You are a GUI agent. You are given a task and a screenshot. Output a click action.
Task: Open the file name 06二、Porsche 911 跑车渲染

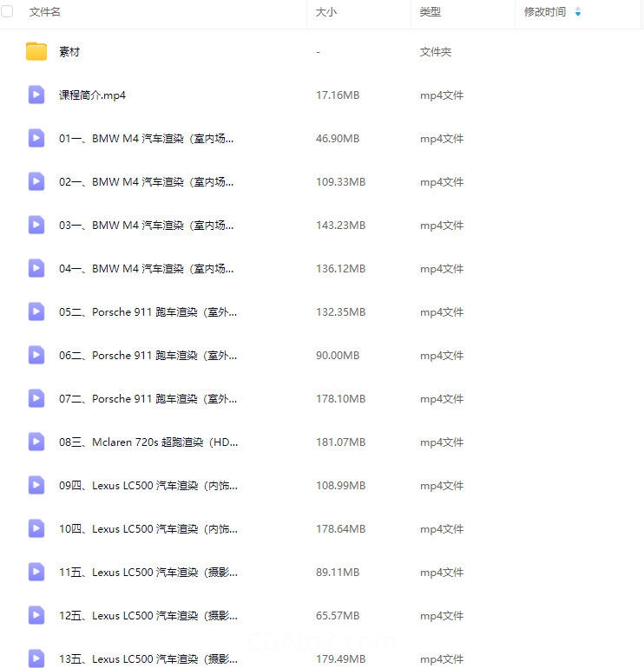tap(148, 356)
